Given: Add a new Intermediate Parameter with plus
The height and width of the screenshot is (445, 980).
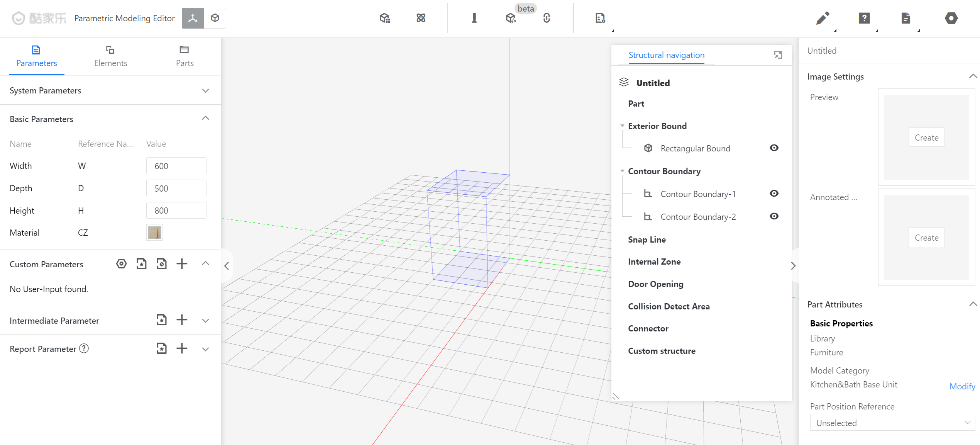Looking at the screenshot, I should [181, 320].
